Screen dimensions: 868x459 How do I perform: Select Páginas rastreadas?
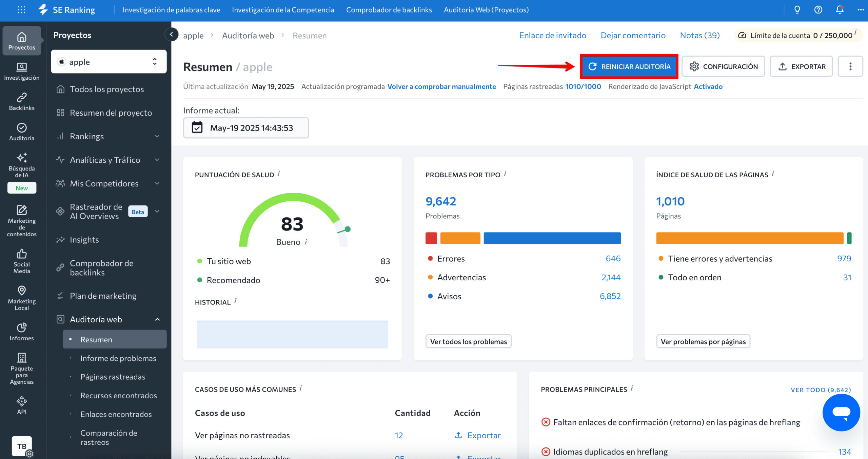pyautogui.click(x=113, y=377)
